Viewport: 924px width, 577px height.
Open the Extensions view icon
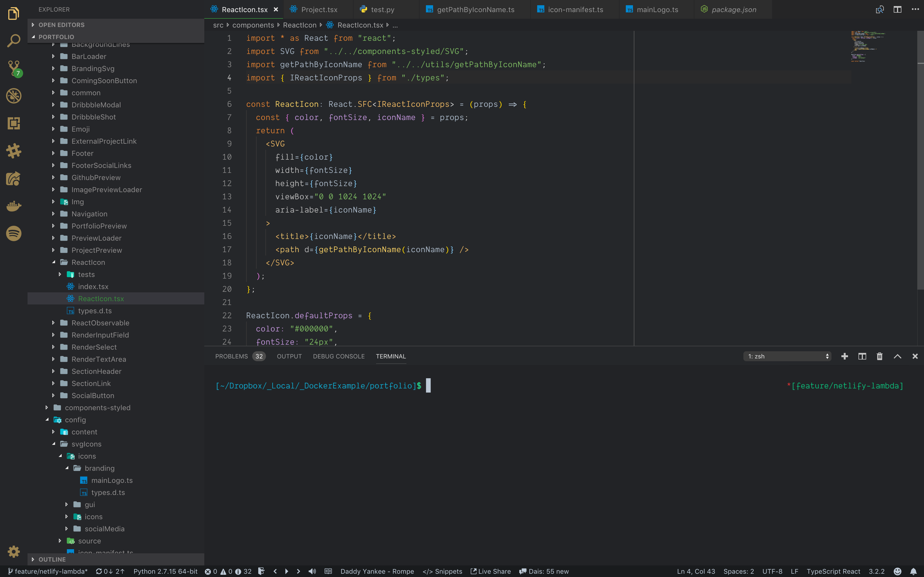coord(14,123)
